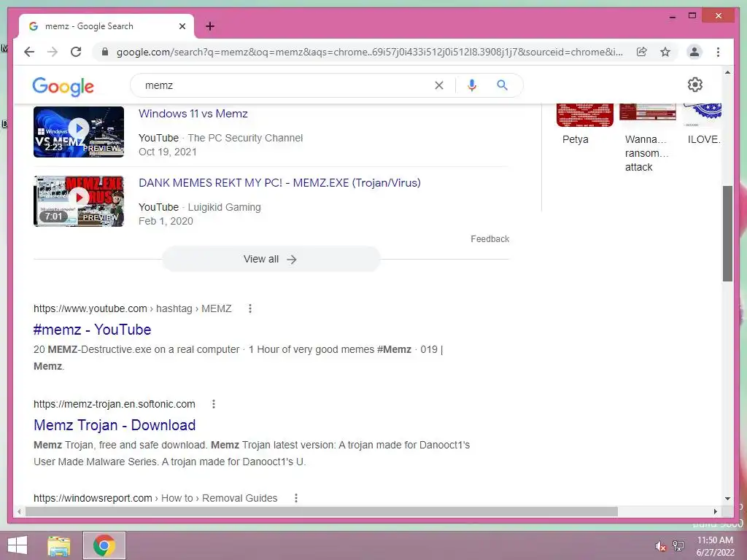Open Google quick settings gear

[x=695, y=85]
